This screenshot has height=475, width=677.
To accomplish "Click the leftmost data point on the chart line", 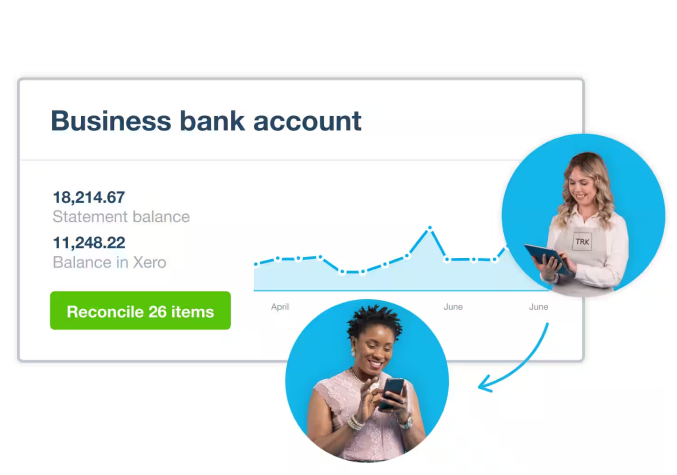I will 256,264.
